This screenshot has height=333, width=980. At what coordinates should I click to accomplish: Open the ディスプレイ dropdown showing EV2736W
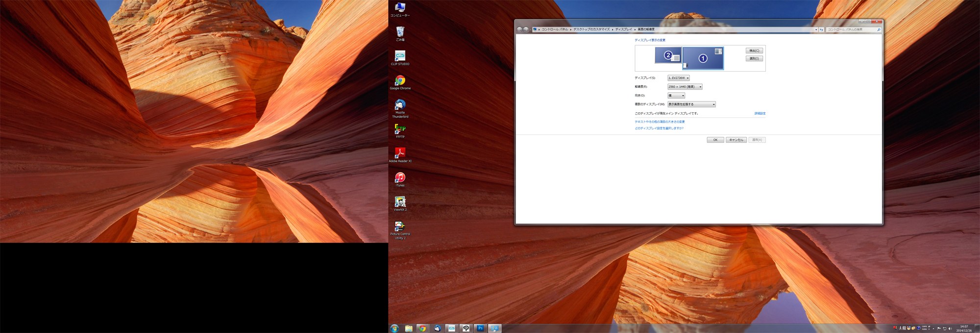[678, 78]
